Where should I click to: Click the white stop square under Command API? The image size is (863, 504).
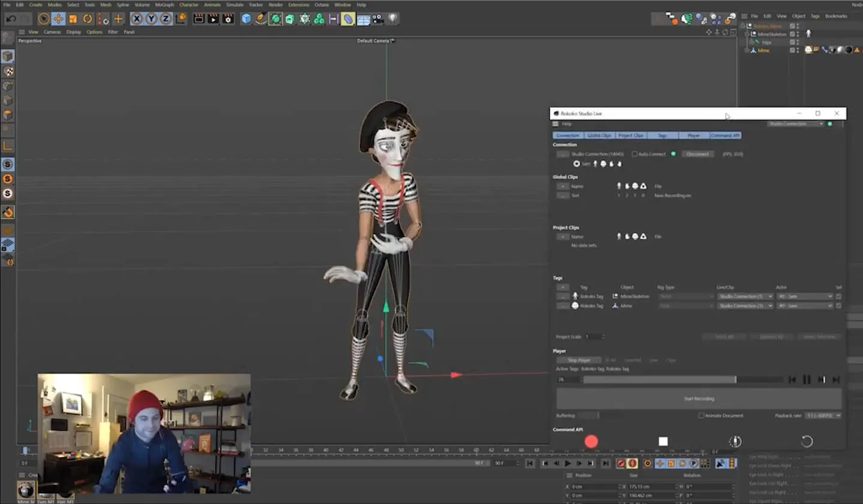pyautogui.click(x=663, y=441)
